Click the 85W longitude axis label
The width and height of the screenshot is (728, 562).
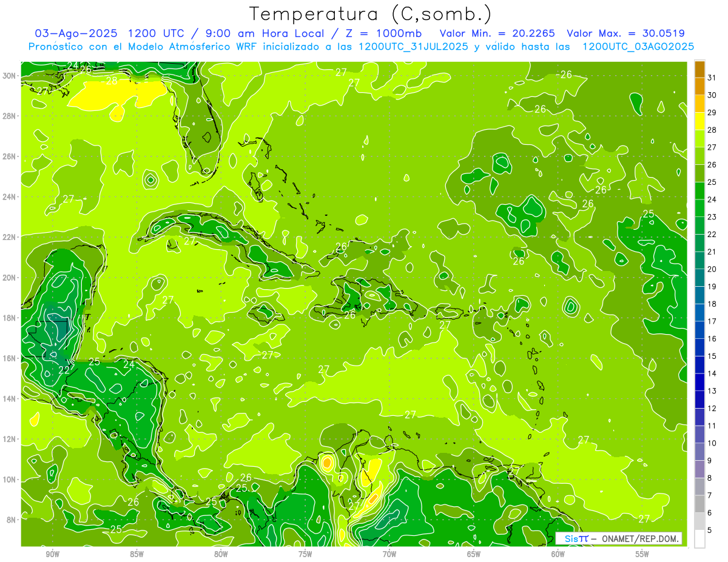coord(136,555)
